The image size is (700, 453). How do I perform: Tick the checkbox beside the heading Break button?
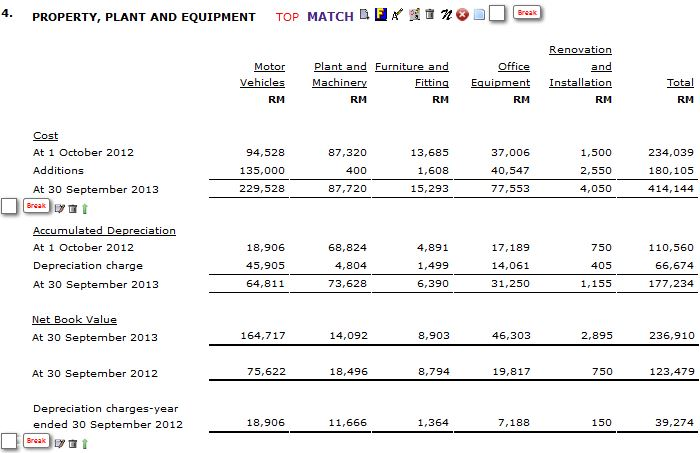tap(496, 13)
